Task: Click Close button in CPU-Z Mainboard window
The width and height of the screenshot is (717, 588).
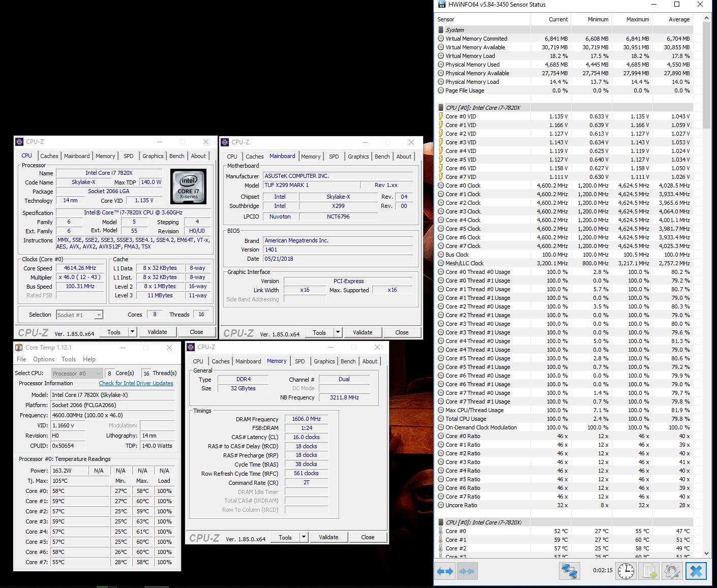Action: pyautogui.click(x=402, y=332)
